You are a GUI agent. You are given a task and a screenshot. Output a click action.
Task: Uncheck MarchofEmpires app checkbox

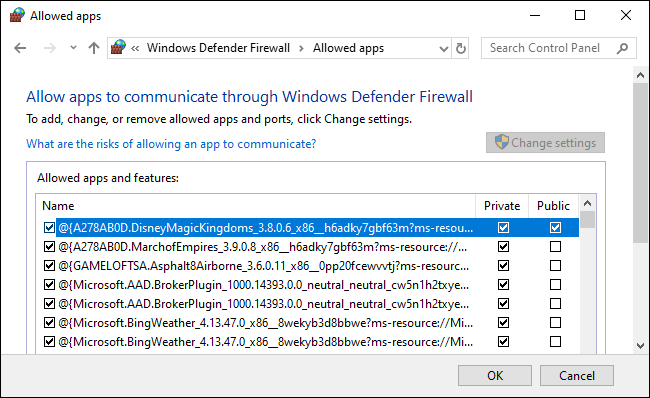pyautogui.click(x=49, y=247)
